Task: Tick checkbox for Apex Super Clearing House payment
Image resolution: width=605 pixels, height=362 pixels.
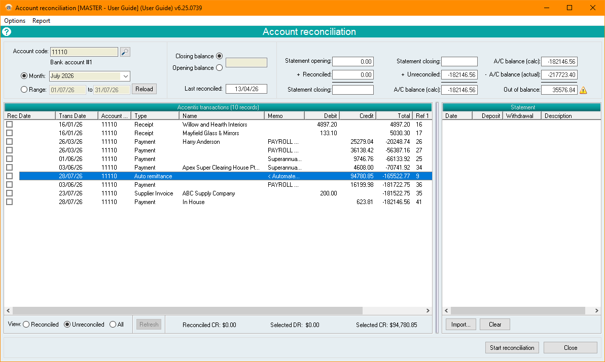Action: coord(9,167)
